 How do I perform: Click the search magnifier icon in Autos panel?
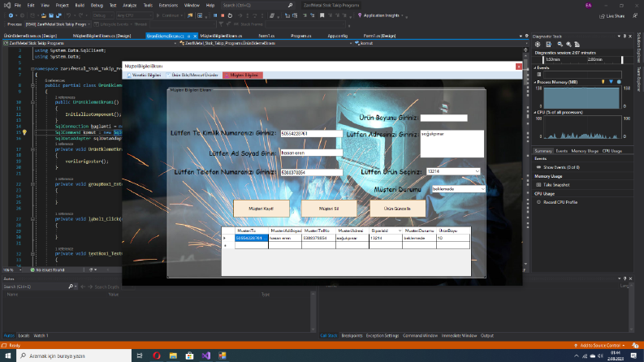[x=71, y=287]
